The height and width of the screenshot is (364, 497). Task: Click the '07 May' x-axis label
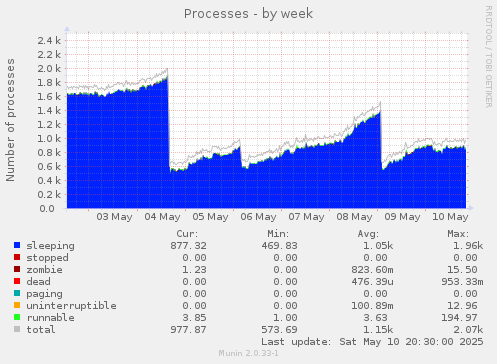[306, 217]
